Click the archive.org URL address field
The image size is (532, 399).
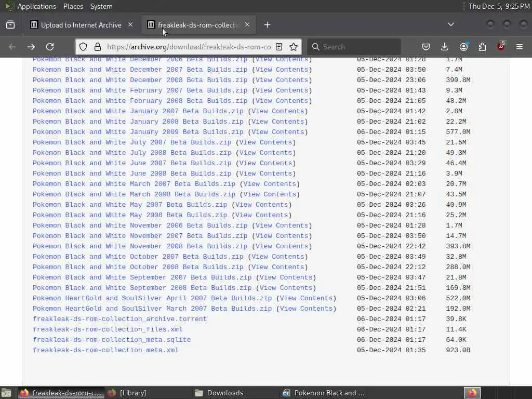point(189,47)
